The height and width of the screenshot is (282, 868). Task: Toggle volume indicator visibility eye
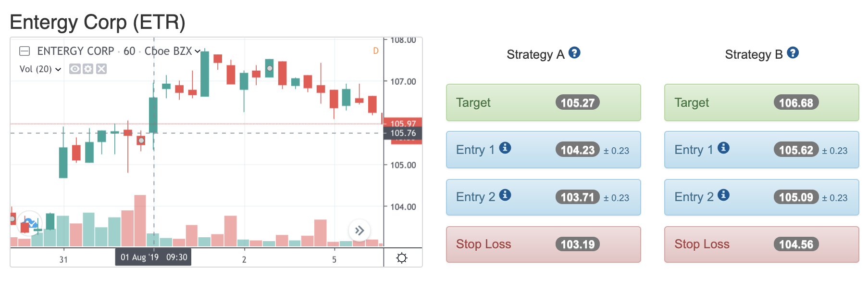[x=74, y=69]
